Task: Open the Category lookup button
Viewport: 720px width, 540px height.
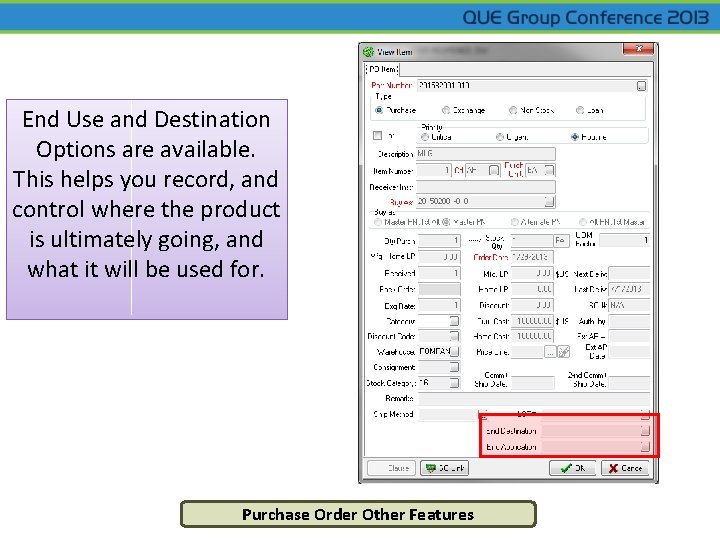Action: click(x=454, y=321)
